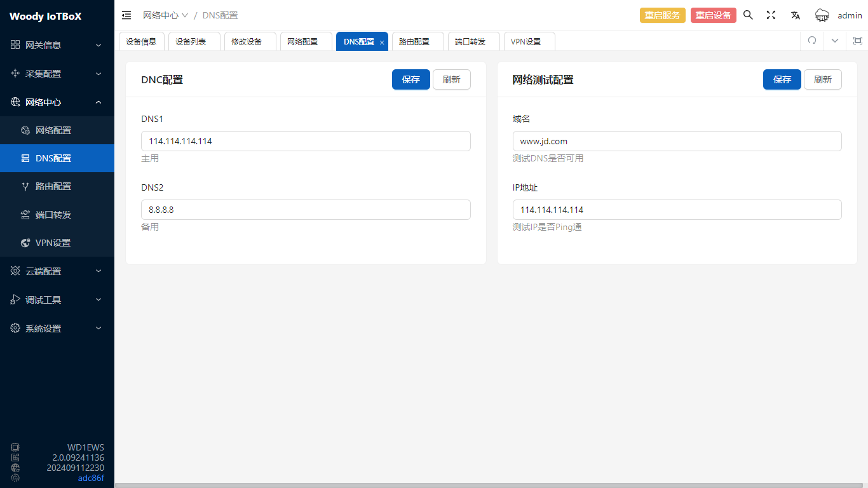
Task: Click the language translation icon
Action: 795,15
